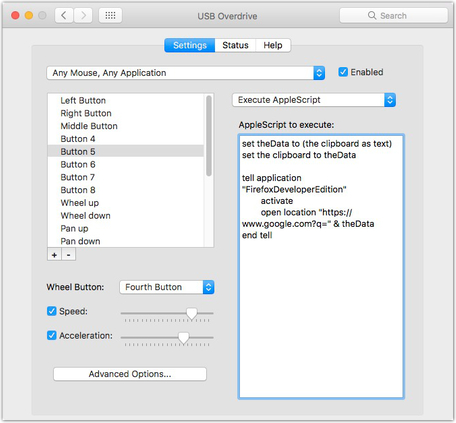Select Middle Button in the list
Screen dimensions: 456x423
click(x=126, y=126)
